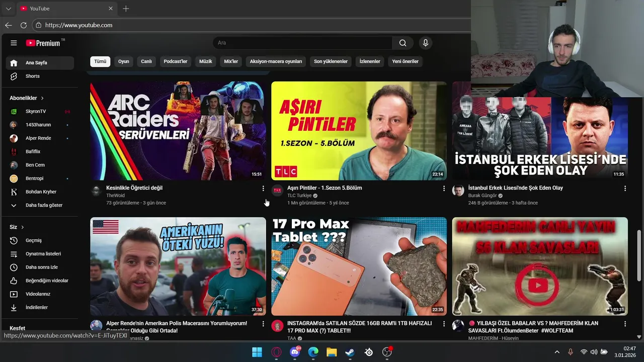Select the Tümü filter chip
644x362 pixels.
click(100, 61)
